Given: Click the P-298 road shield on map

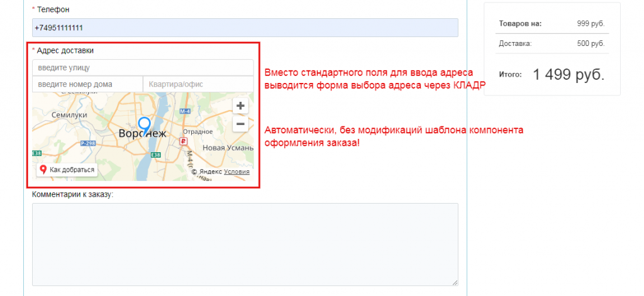Looking at the screenshot, I should pyautogui.click(x=87, y=143).
